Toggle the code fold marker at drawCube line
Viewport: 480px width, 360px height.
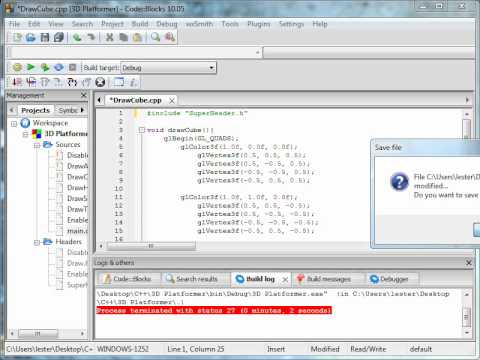coord(142,130)
